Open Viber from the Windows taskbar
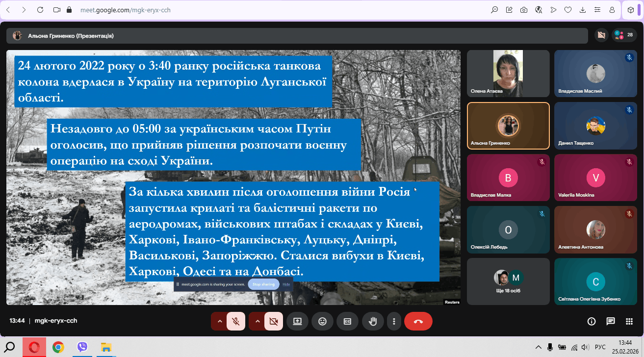This screenshot has width=644, height=357. click(82, 348)
